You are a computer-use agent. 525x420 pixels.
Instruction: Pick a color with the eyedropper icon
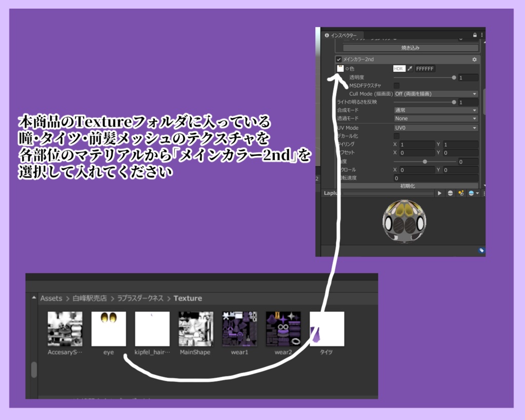410,68
